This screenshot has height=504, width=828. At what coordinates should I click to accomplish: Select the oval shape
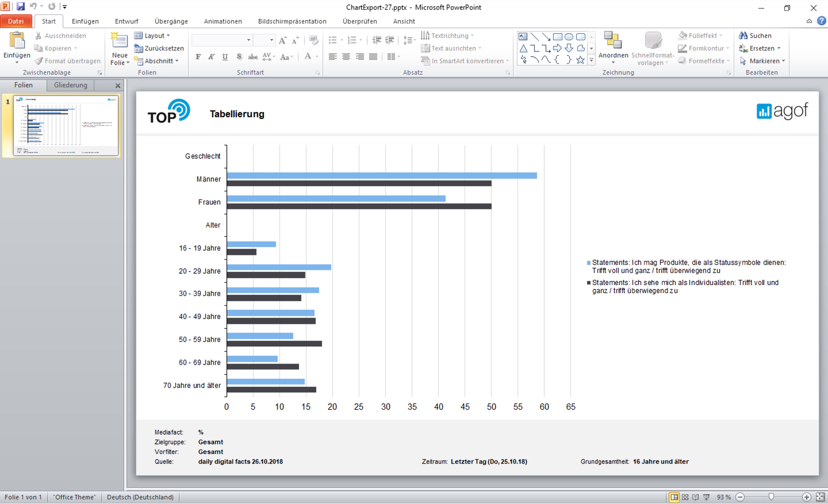[x=569, y=36]
